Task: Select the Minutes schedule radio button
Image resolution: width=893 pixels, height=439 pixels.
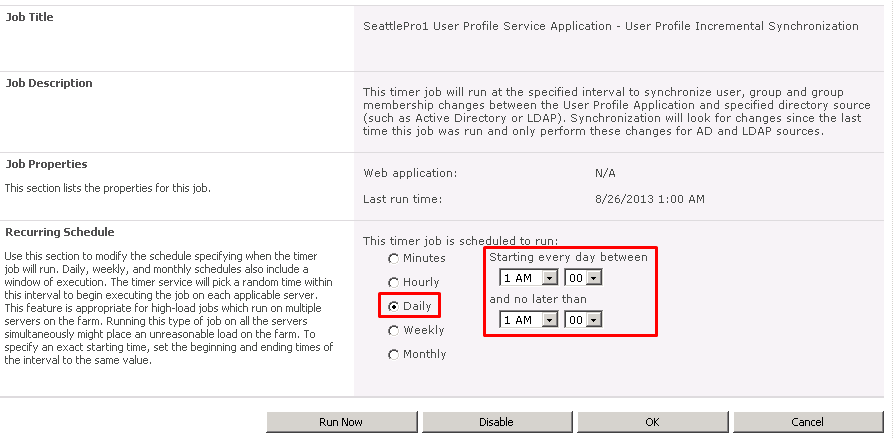Action: [x=394, y=259]
